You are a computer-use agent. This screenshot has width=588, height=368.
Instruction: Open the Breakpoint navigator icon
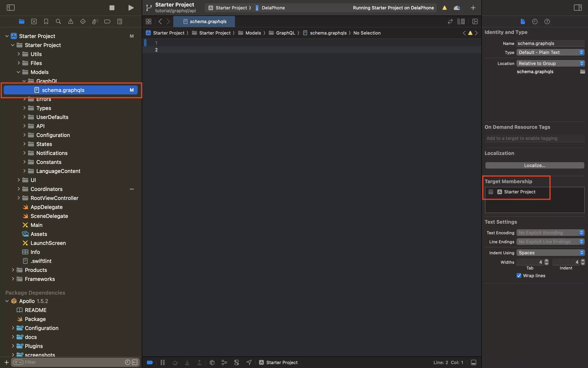point(107,22)
